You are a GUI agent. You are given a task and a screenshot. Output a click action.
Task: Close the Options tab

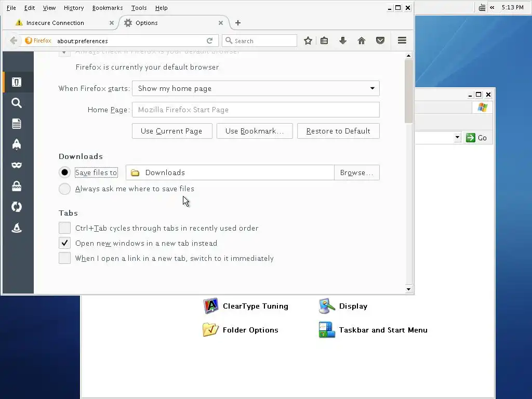coord(221,23)
